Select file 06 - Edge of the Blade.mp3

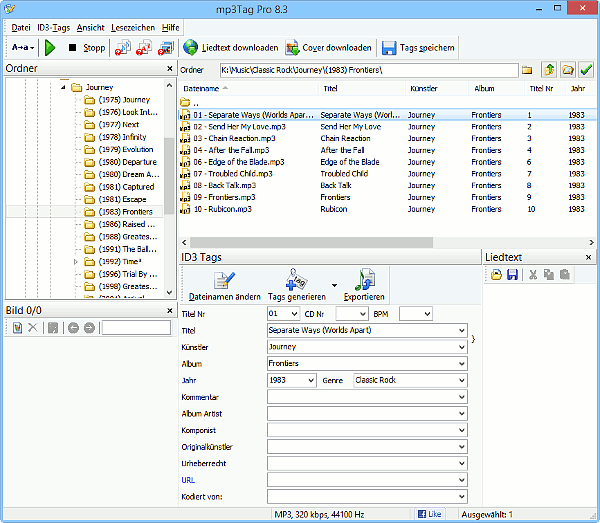point(387,162)
